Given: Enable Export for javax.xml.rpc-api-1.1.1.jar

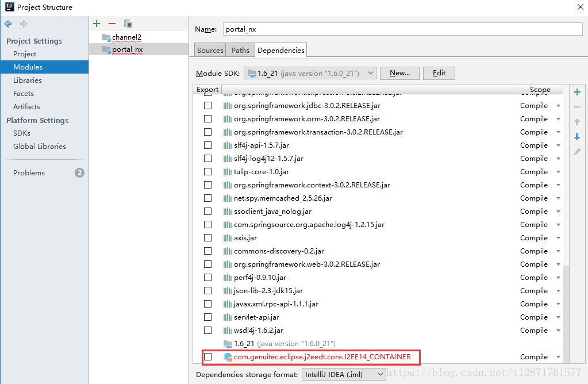Looking at the screenshot, I should click(207, 304).
